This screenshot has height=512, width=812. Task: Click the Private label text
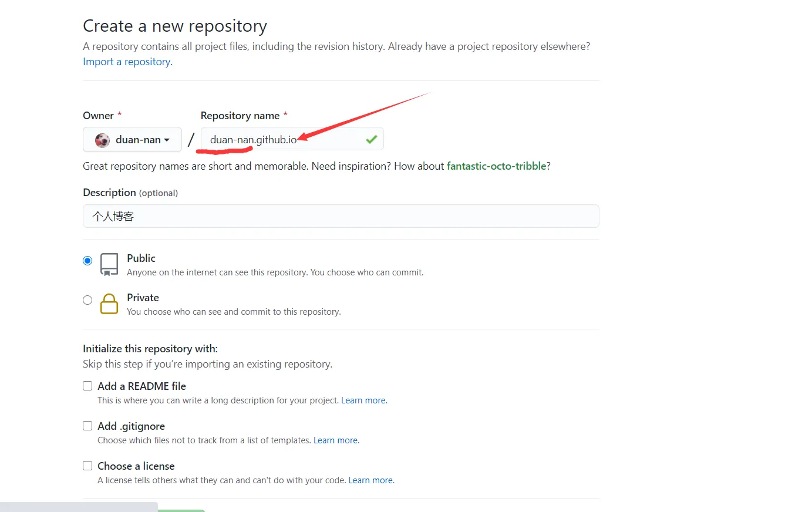click(x=143, y=298)
